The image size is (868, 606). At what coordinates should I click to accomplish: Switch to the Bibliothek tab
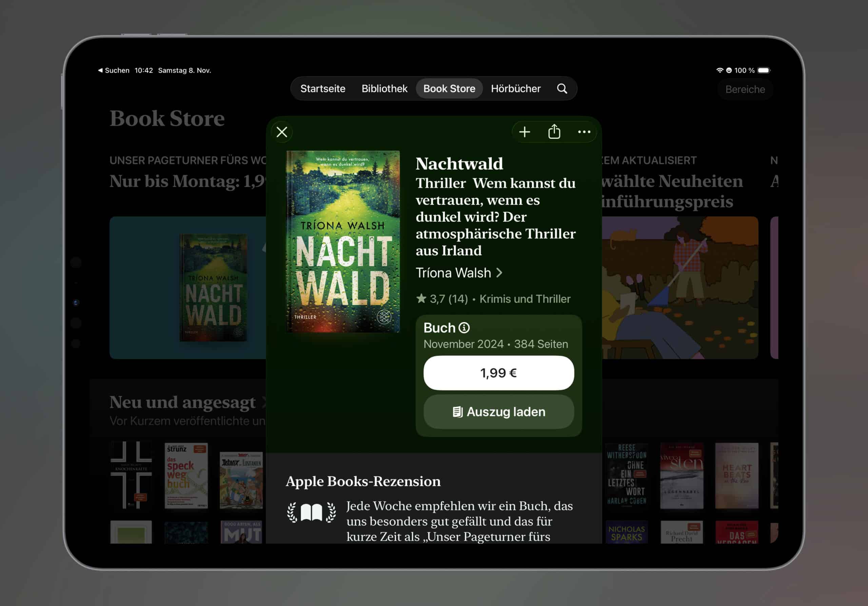(384, 89)
